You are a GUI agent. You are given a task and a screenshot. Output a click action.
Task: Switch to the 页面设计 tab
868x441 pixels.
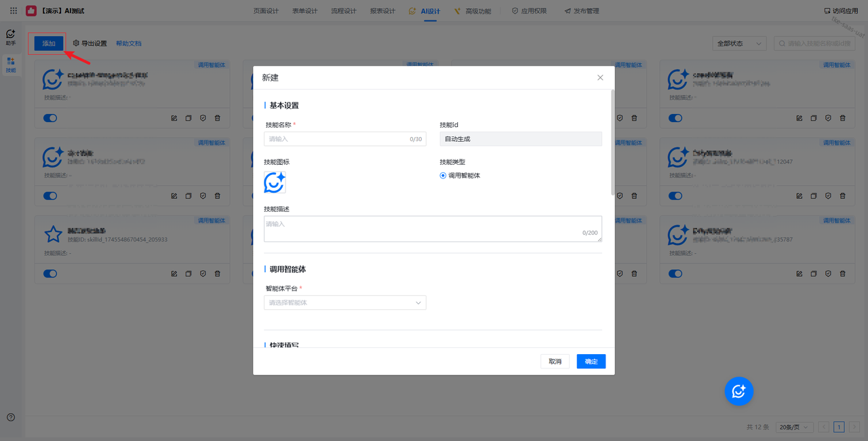point(266,11)
